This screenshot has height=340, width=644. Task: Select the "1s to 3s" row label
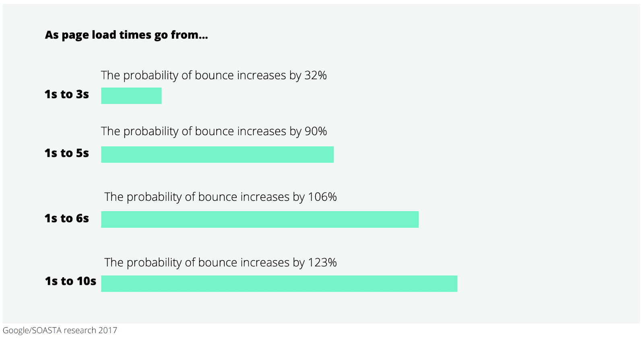coord(67,94)
